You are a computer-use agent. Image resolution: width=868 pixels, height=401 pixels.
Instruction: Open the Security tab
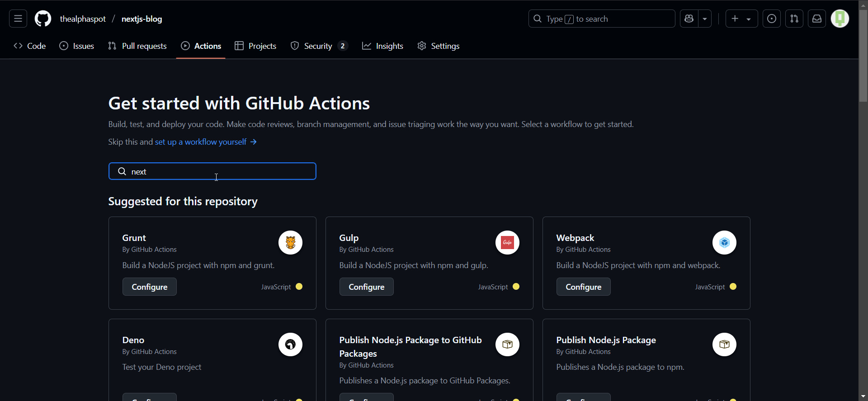[319, 46]
